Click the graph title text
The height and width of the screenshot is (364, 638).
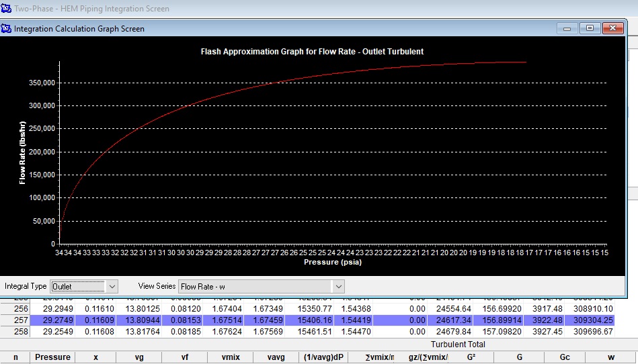pos(312,52)
